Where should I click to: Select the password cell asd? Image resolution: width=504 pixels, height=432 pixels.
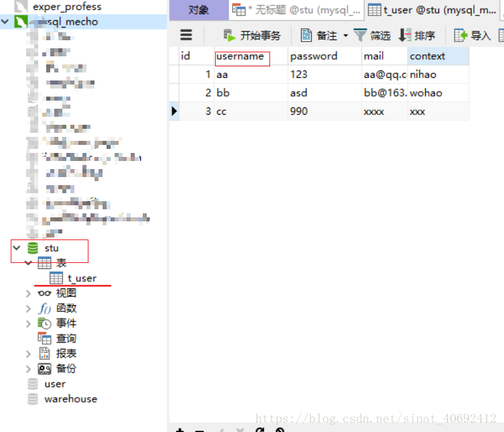tap(324, 93)
